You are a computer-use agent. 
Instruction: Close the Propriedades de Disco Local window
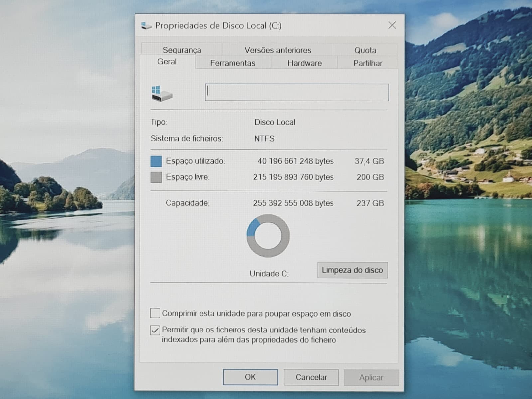point(392,25)
